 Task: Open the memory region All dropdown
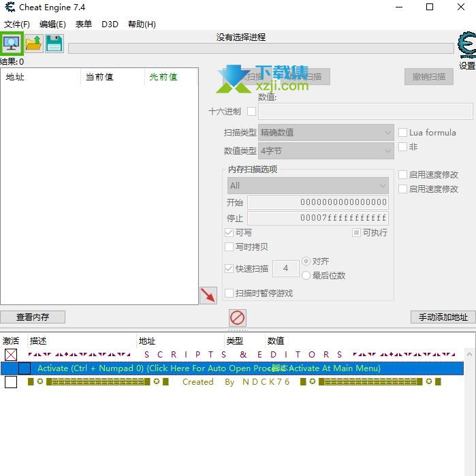tap(308, 185)
